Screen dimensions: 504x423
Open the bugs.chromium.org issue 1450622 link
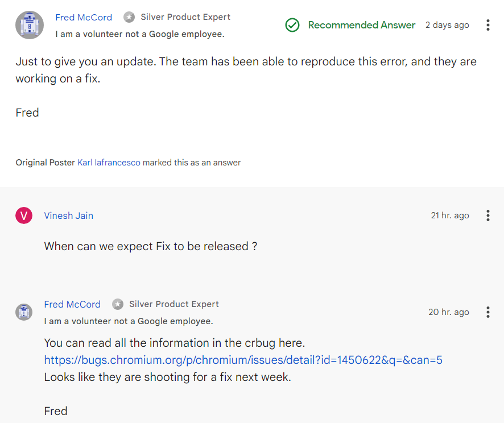click(243, 360)
